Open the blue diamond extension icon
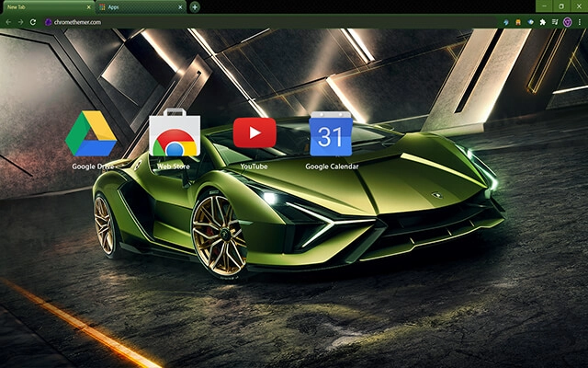The width and height of the screenshot is (588, 368). tap(530, 22)
